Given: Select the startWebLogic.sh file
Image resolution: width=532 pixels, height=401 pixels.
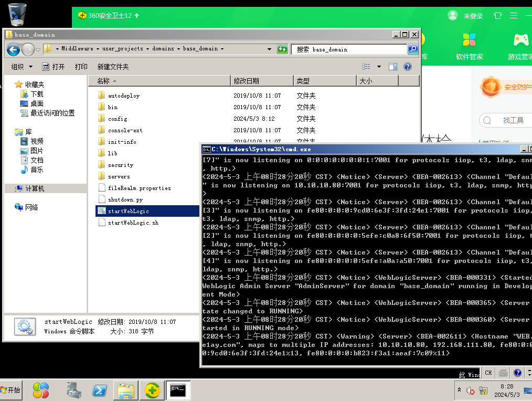Looking at the screenshot, I should (x=133, y=223).
